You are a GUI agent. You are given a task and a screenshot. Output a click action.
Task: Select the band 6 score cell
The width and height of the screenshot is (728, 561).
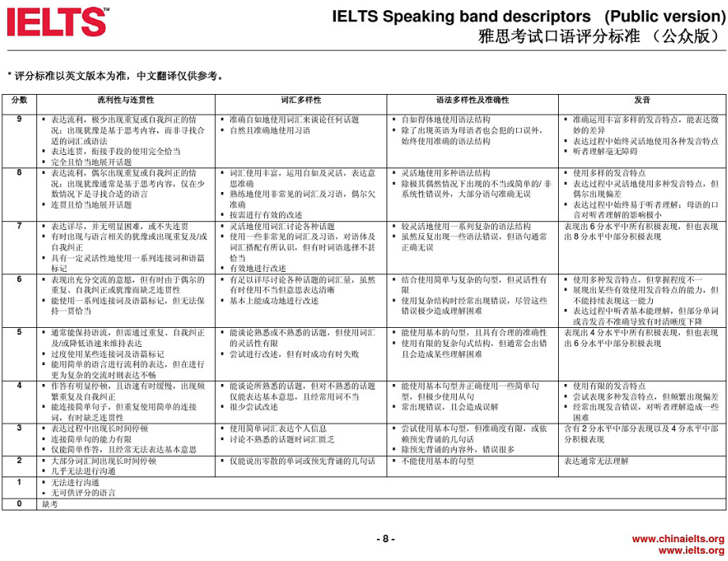(19, 279)
